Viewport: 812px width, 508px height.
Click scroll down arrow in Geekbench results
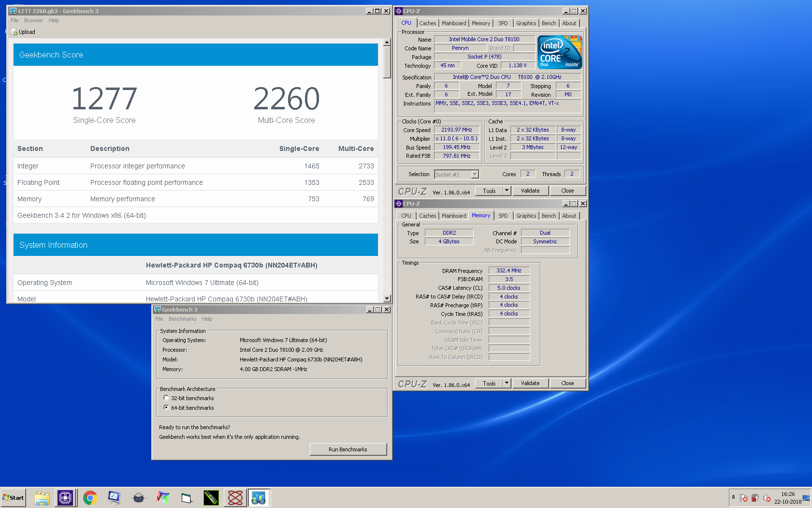(x=387, y=299)
